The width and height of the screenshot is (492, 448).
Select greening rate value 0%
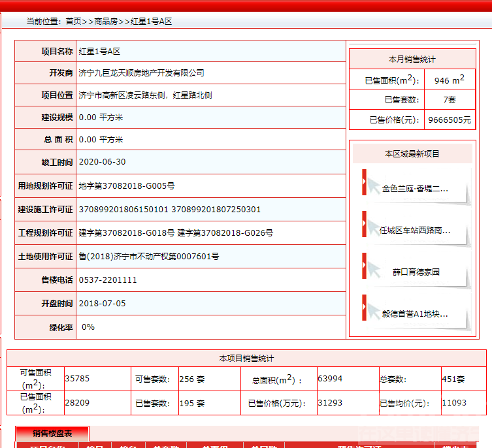(x=88, y=327)
